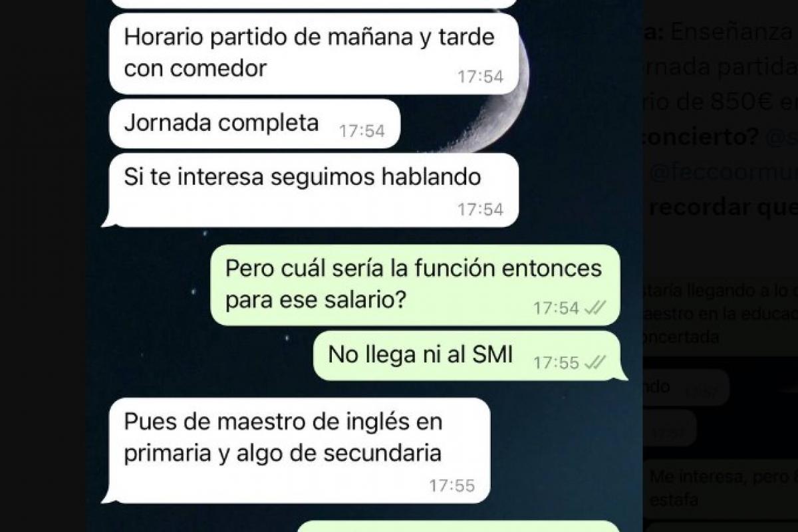The width and height of the screenshot is (798, 532).
Task: Click the 17:55 timestamp on the "maestro de inglés" message
Action: coord(452,485)
